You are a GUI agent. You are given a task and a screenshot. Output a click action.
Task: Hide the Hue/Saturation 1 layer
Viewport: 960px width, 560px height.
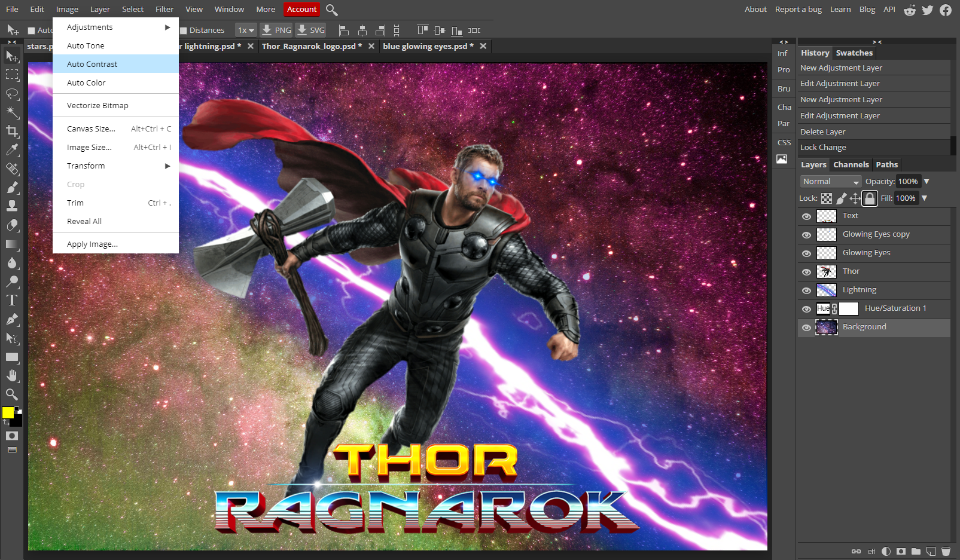click(x=806, y=309)
